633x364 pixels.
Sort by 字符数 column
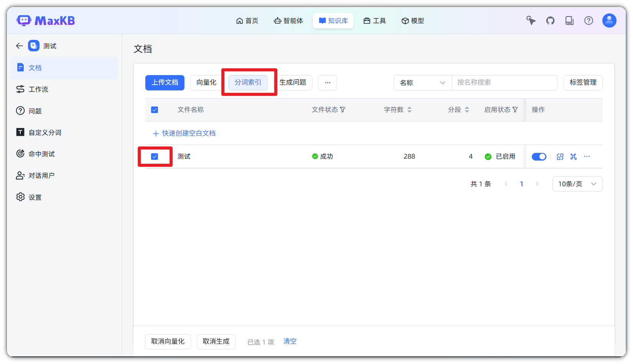point(409,110)
